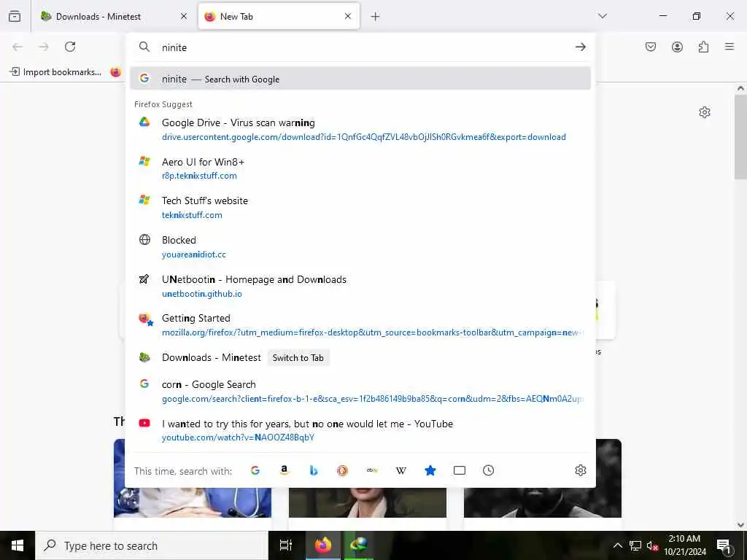Open Google Drive Virus scan warning suggestion
This screenshot has width=747, height=560.
click(x=360, y=130)
